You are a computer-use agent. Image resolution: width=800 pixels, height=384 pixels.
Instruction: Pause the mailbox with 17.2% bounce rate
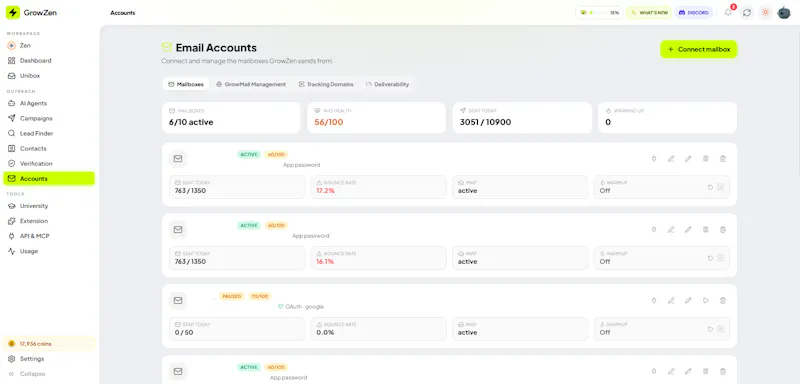click(x=706, y=159)
